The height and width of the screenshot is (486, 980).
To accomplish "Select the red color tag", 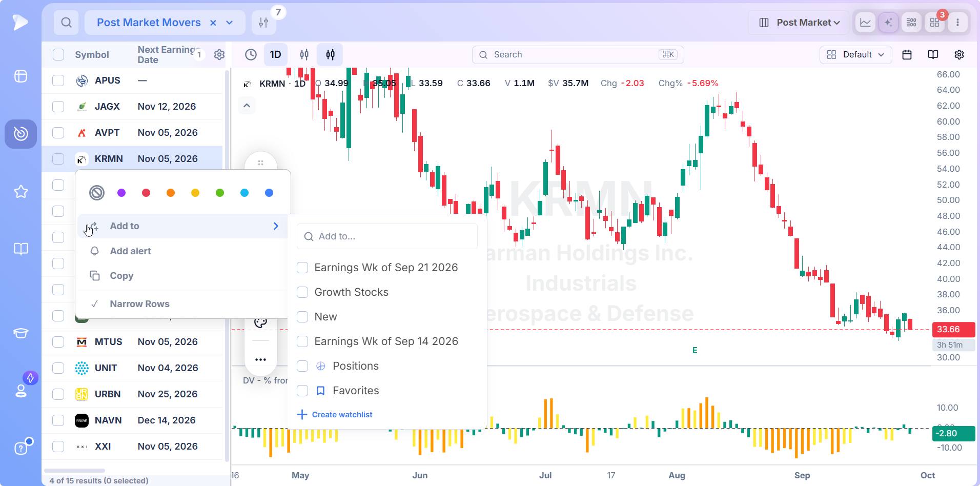I will (x=146, y=193).
